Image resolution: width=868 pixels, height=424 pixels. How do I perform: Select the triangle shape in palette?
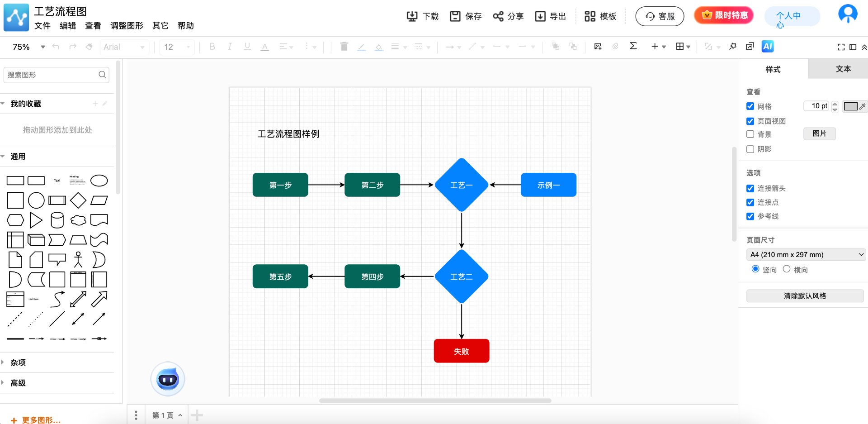point(36,220)
